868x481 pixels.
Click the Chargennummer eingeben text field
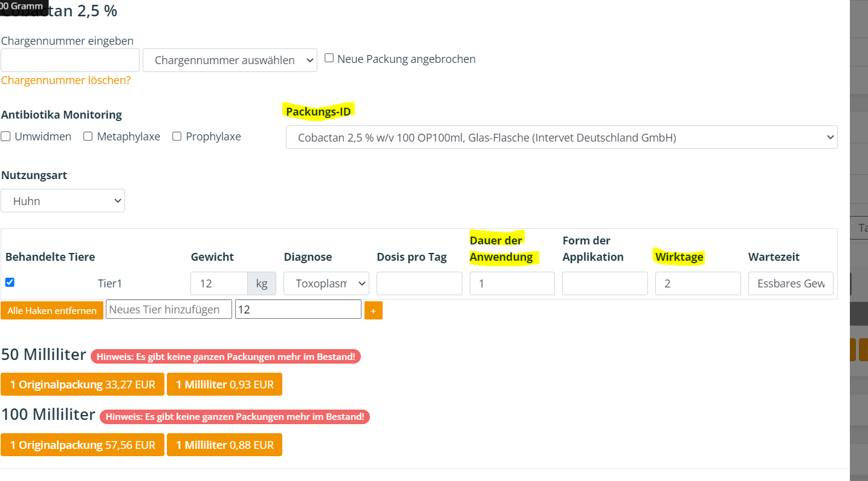[70, 61]
